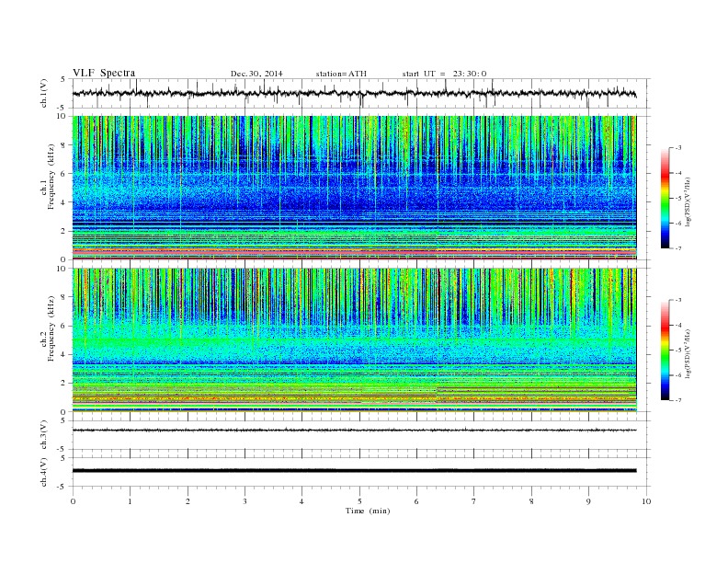
Task: Click the time axis tick label "5"
Action: 359,501
